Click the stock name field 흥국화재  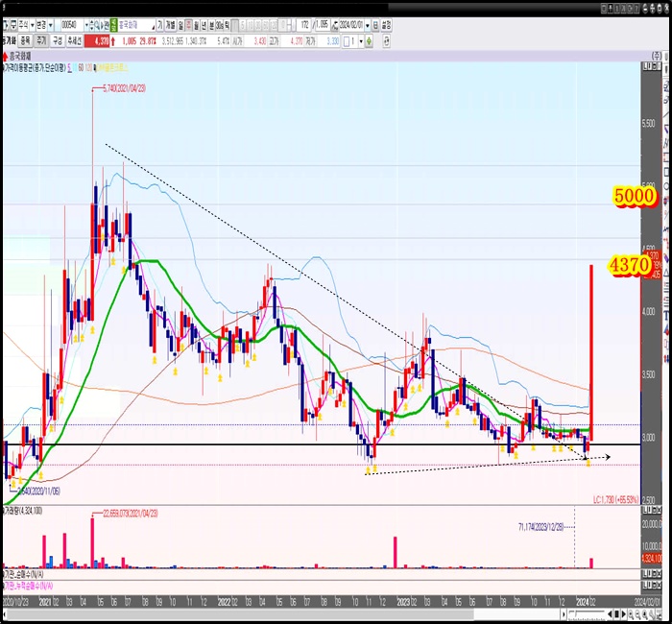coord(136,25)
